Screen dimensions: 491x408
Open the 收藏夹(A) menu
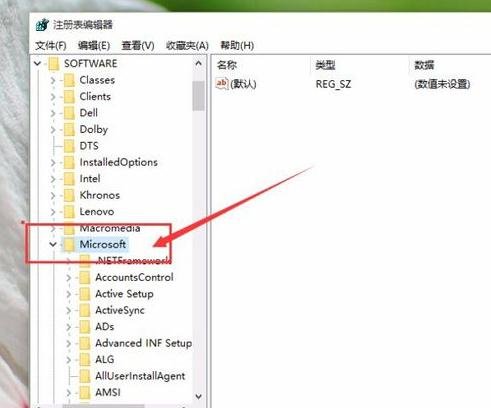point(187,45)
